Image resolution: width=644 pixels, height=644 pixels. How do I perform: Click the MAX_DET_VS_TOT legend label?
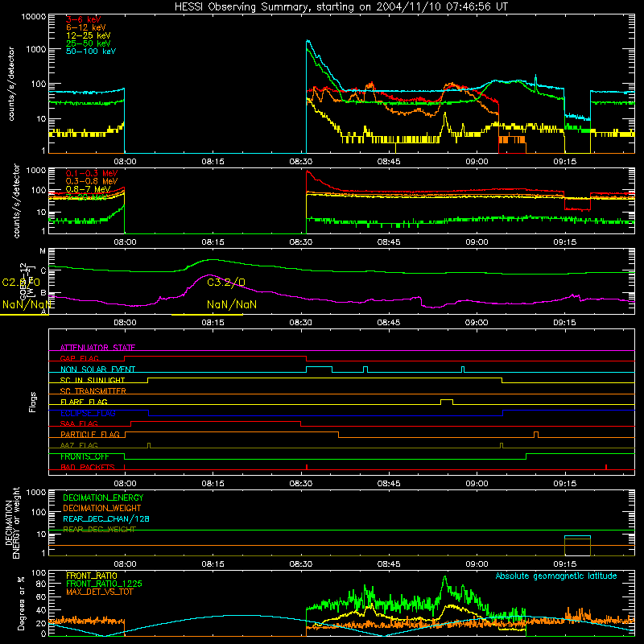99,592
